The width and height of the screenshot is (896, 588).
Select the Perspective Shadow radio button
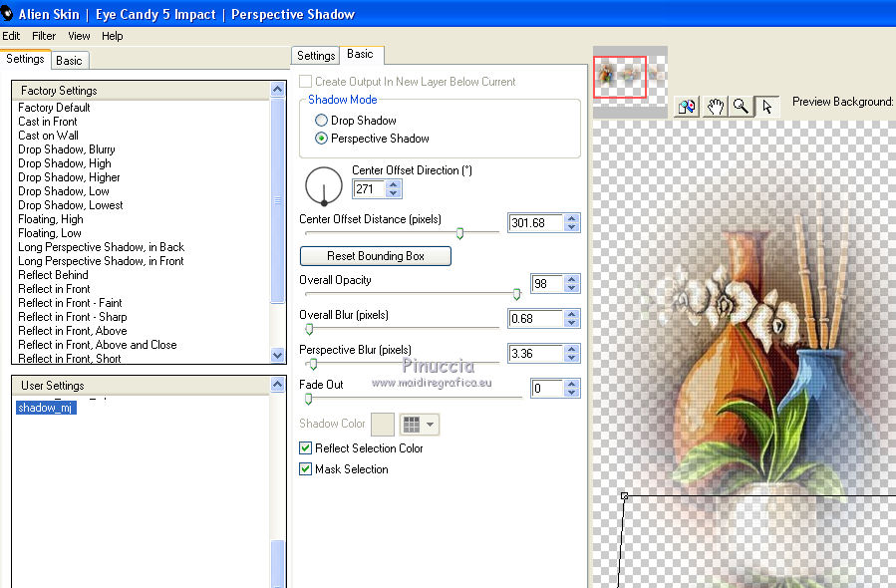click(321, 139)
